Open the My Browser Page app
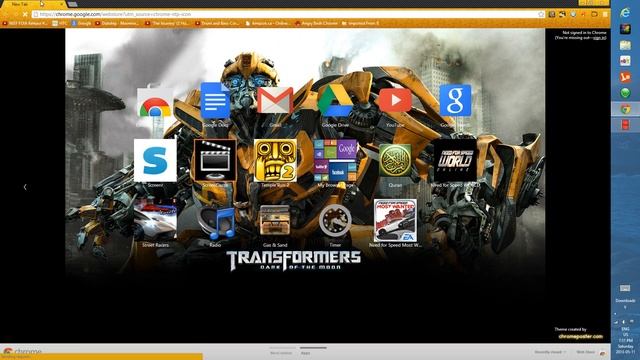 click(x=335, y=160)
